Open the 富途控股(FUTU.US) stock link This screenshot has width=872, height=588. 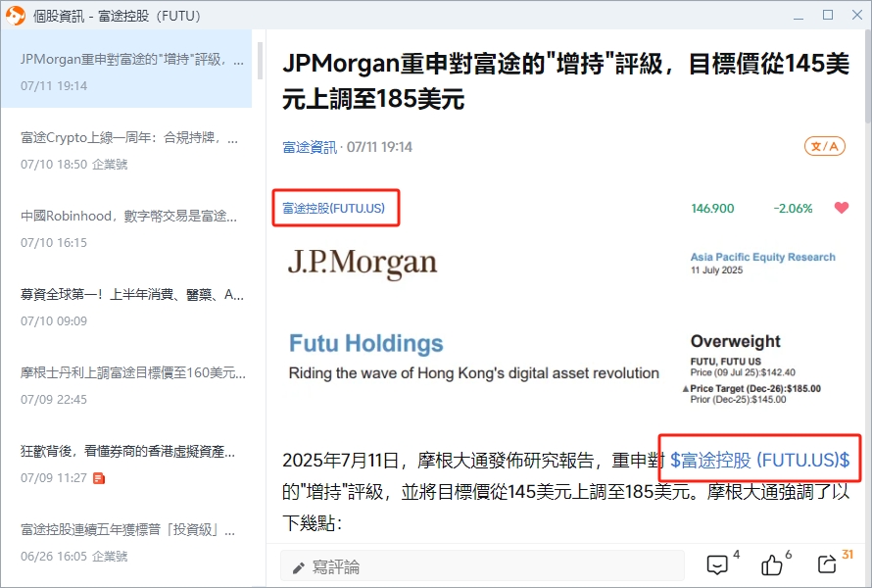[x=334, y=208]
